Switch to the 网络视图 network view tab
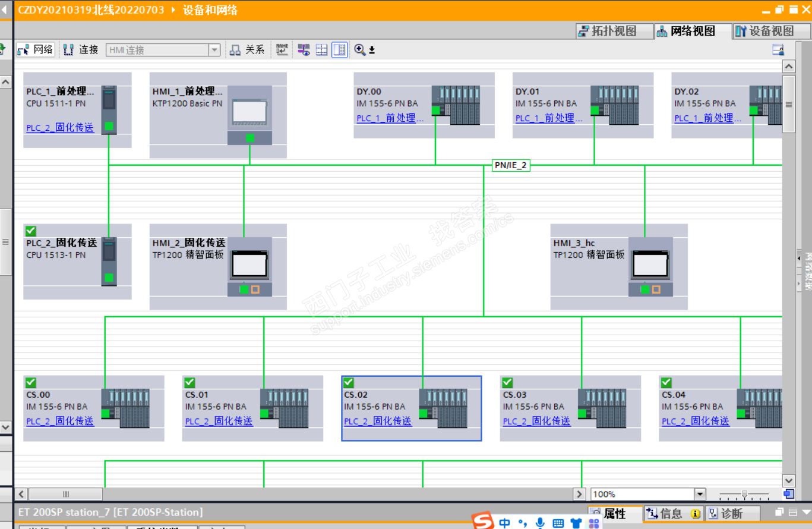Viewport: 812px width, 529px height. coord(693,31)
